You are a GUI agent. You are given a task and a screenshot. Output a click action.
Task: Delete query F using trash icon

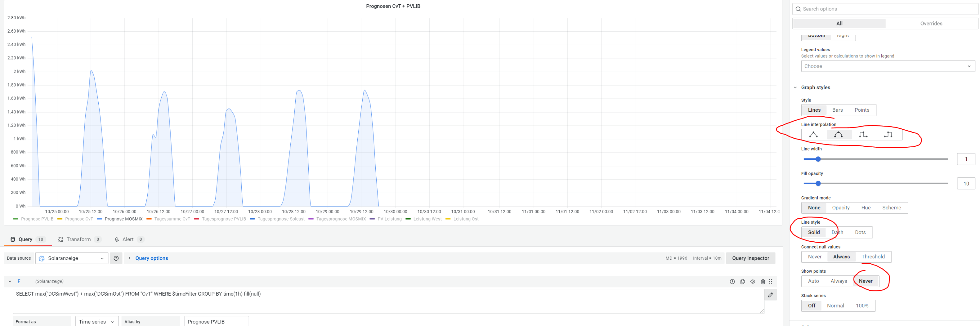[x=762, y=282]
